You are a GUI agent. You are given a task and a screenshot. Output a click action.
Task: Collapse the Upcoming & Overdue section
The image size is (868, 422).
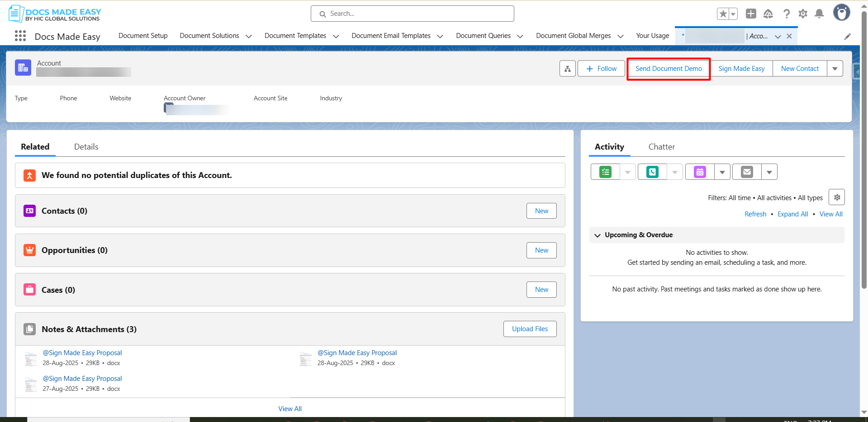pyautogui.click(x=598, y=235)
